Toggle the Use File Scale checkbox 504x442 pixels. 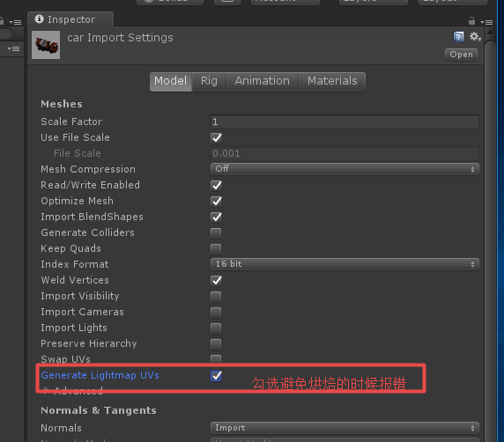216,138
